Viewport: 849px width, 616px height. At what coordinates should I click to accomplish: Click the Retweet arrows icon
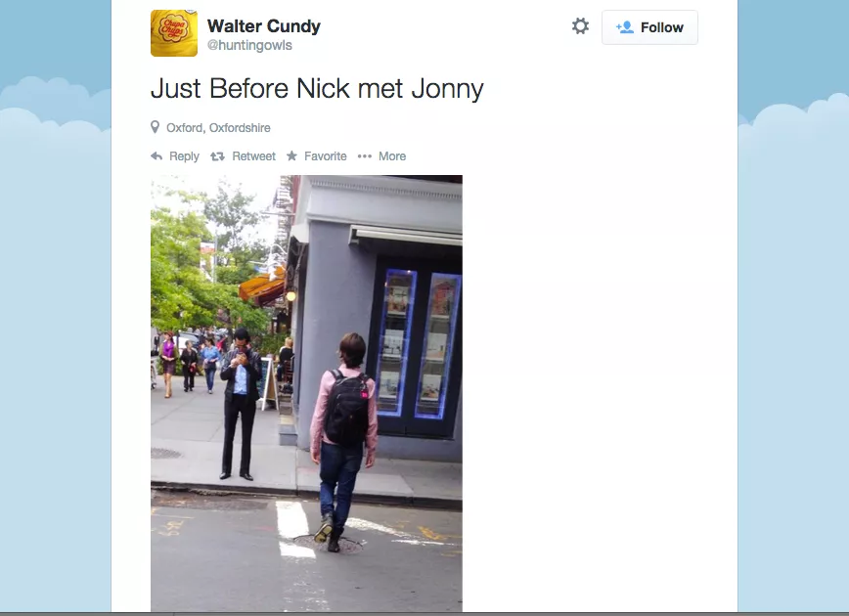217,156
